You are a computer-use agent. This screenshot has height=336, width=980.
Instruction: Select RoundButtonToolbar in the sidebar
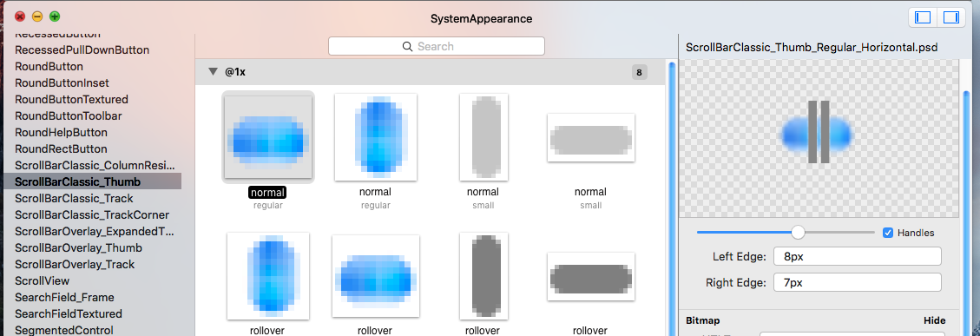[68, 115]
